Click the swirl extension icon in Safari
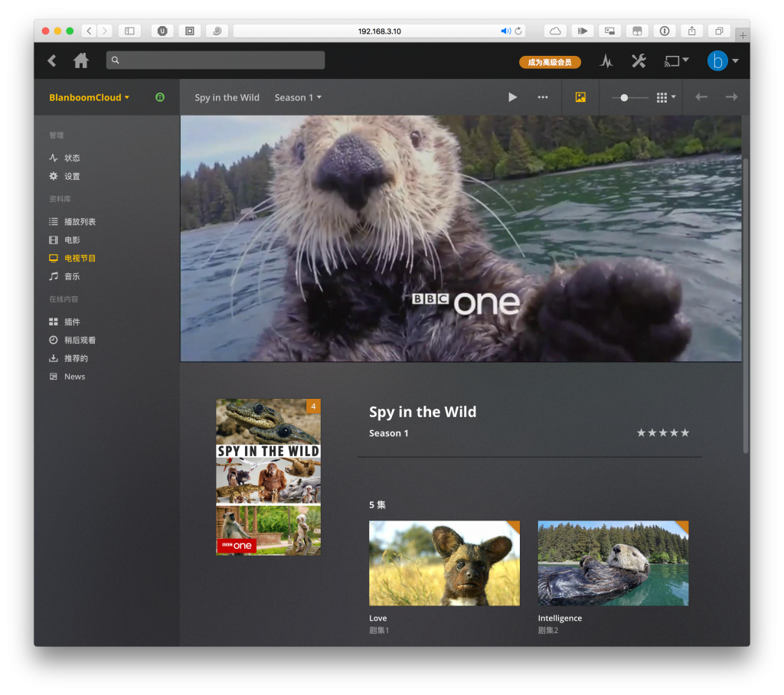Image resolution: width=784 pixels, height=695 pixels. pos(217,31)
